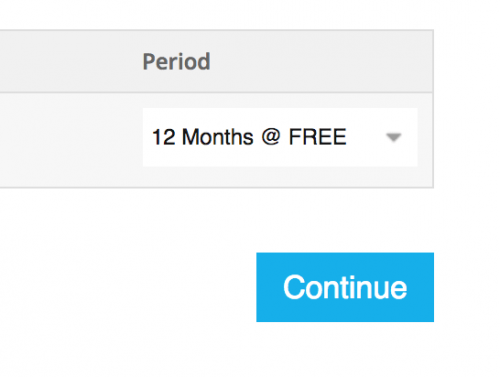The height and width of the screenshot is (377, 500).
Task: Expand the billing period selector
Action: click(280, 137)
